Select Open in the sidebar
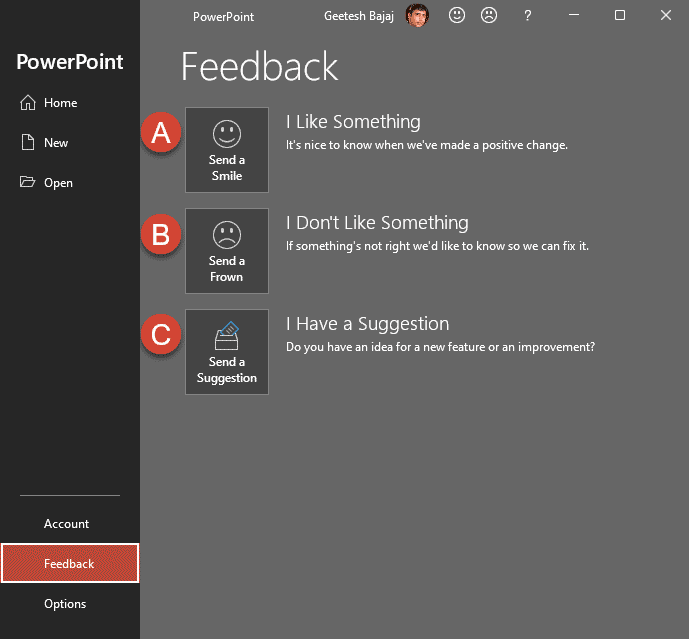Screen dimensions: 689x639 pos(70,182)
